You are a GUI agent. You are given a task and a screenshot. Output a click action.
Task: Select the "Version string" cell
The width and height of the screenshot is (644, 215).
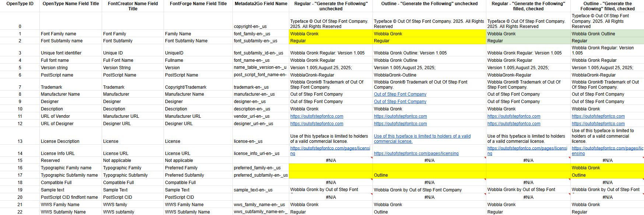(71, 68)
